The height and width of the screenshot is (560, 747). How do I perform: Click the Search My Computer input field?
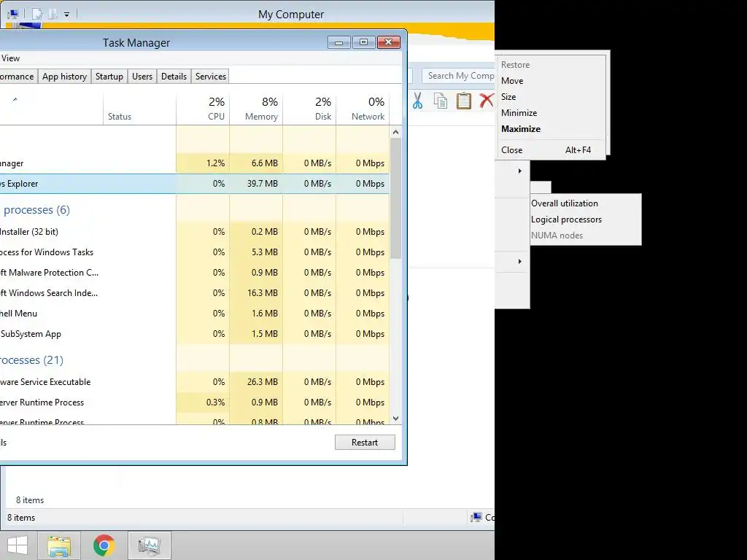[x=459, y=76]
